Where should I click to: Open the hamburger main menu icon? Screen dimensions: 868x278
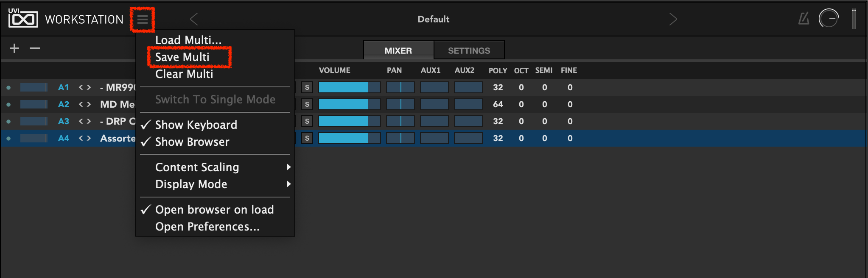click(143, 19)
